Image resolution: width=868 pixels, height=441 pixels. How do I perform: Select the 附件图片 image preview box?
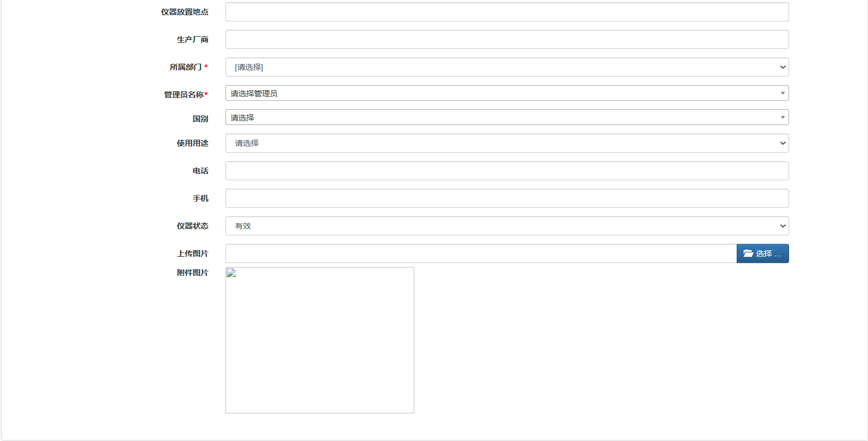[320, 340]
